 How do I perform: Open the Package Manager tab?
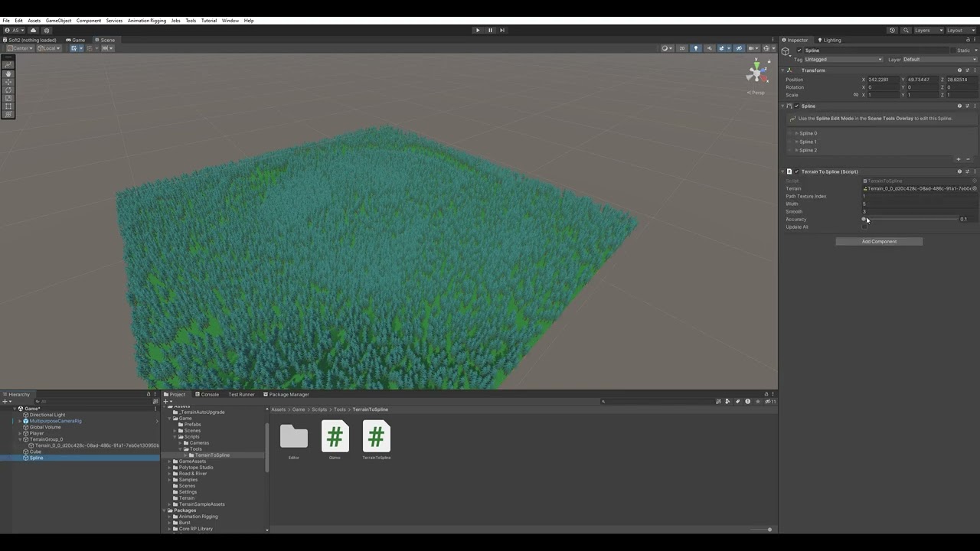pos(286,395)
